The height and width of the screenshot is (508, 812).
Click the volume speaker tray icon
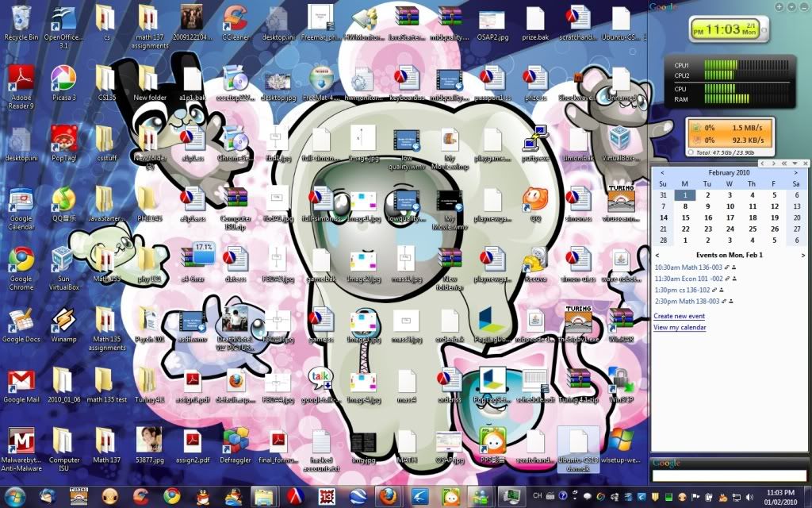[x=749, y=497]
